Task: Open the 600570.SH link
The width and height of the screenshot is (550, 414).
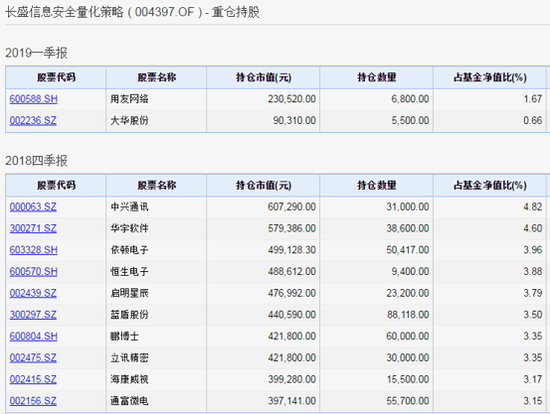Action: pyautogui.click(x=33, y=272)
